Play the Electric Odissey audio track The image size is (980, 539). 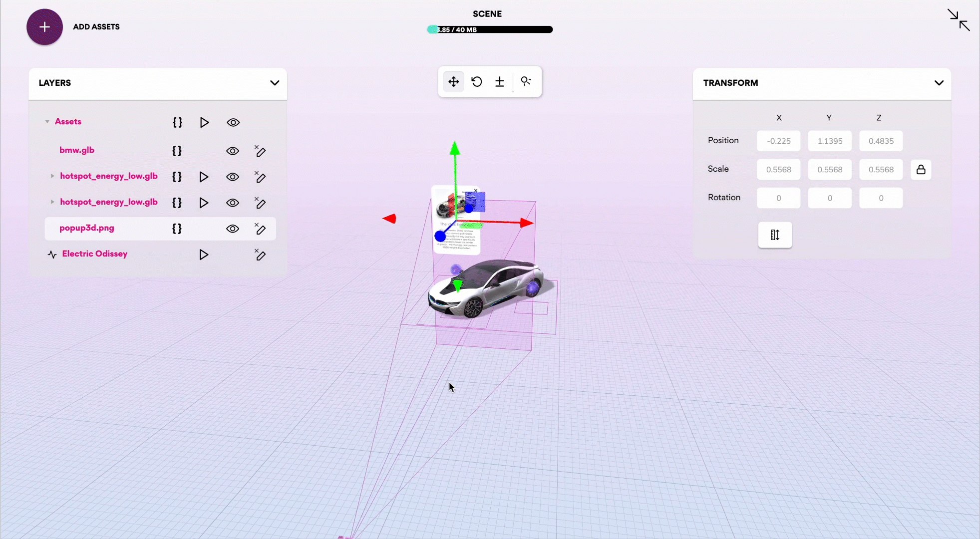tap(204, 255)
